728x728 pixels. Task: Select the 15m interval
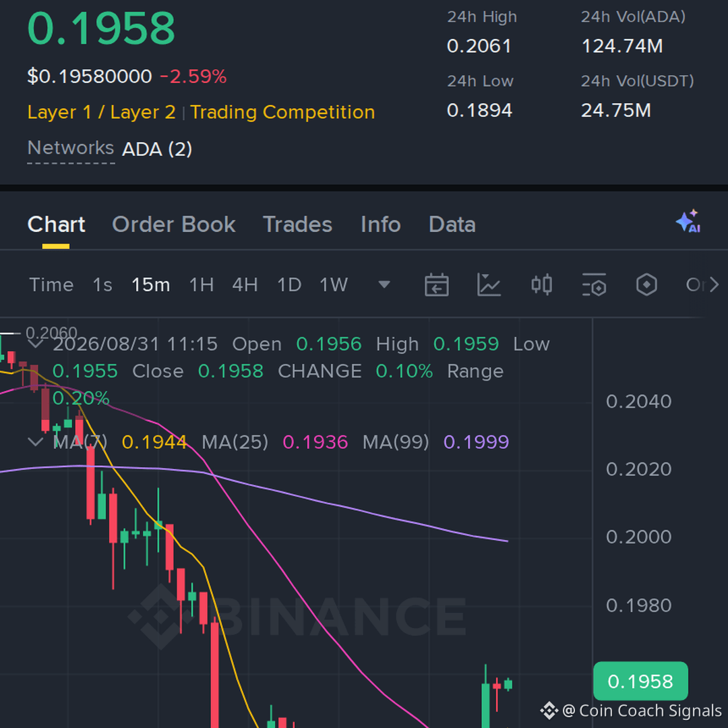[151, 284]
